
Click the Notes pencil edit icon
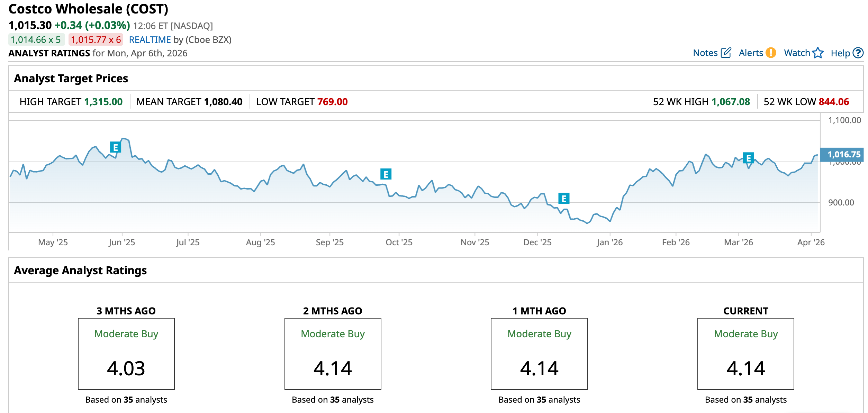(726, 53)
